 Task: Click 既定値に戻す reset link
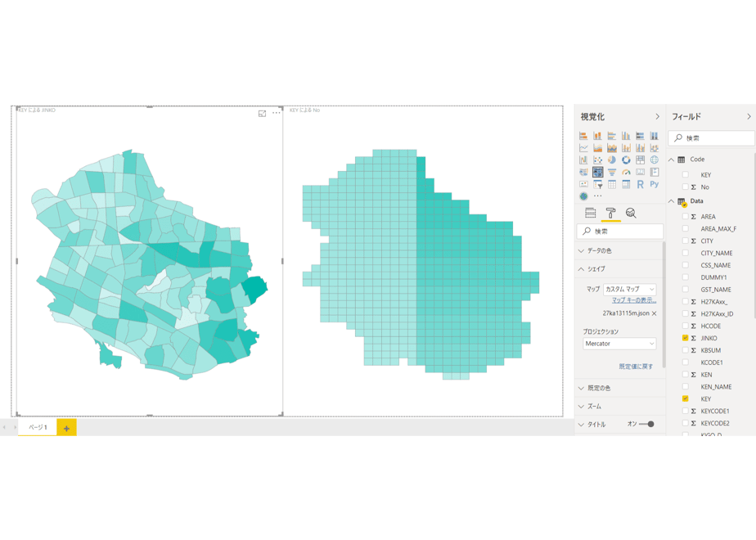click(x=636, y=367)
